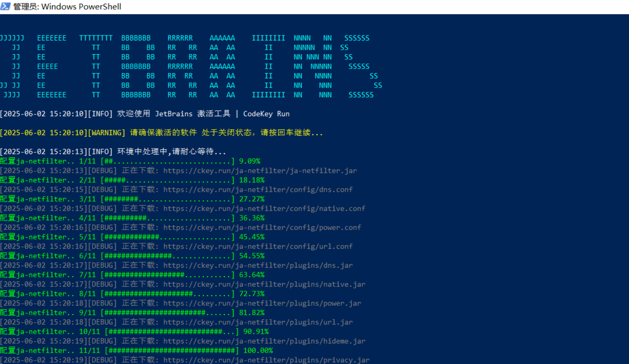The width and height of the screenshot is (629, 364).
Task: Click the window title '管理员: Windows PowerShell'
Action: (67, 7)
